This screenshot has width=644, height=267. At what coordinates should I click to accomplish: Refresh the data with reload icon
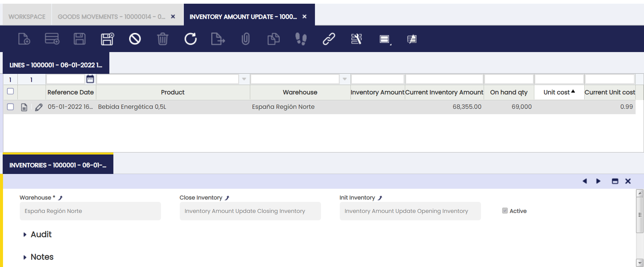[191, 39]
